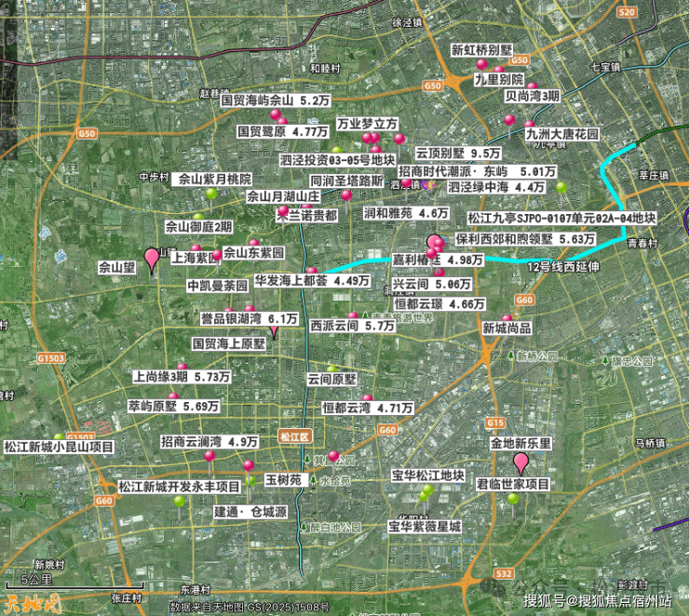This screenshot has width=689, height=616.
Task: Select the pink pin above 西派云间 5.7万
Action: (x=352, y=316)
